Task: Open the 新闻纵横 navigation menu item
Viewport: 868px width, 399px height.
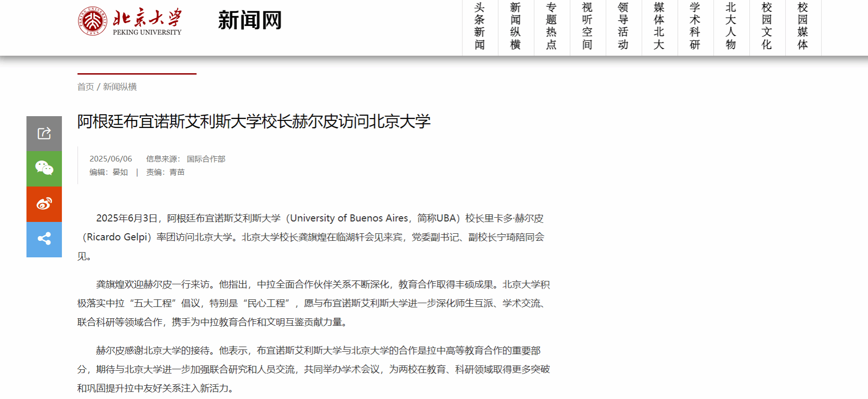Action: [x=516, y=26]
